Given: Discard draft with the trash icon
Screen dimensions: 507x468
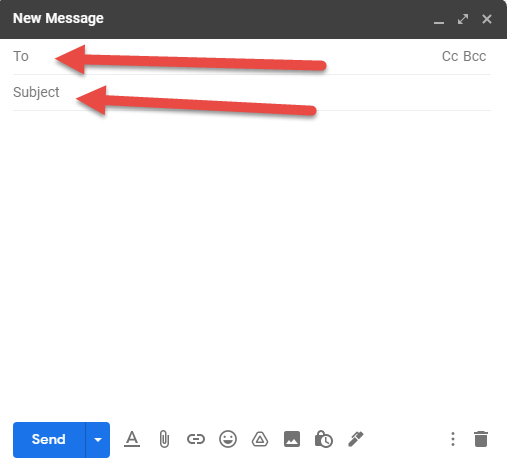Looking at the screenshot, I should [481, 439].
